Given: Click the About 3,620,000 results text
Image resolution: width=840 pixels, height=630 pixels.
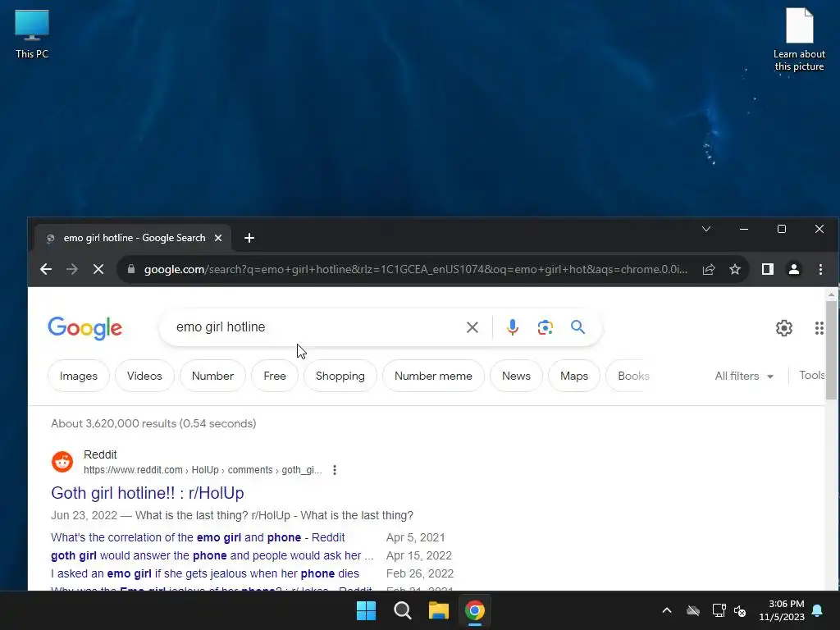Looking at the screenshot, I should [x=153, y=423].
